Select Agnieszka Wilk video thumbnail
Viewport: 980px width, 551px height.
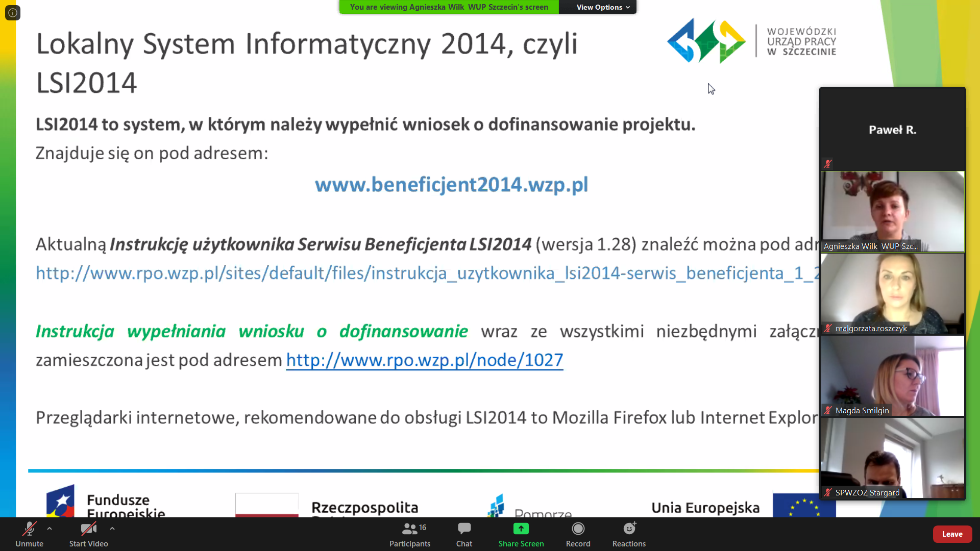coord(892,211)
